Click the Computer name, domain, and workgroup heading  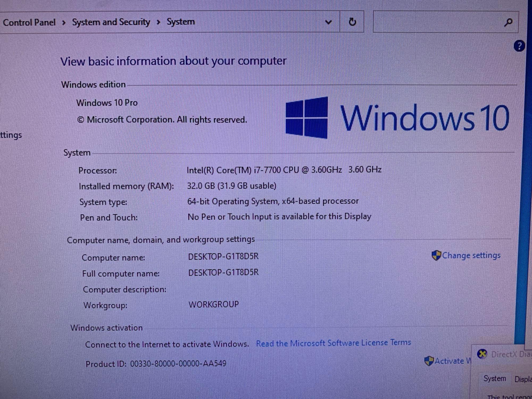coord(161,240)
